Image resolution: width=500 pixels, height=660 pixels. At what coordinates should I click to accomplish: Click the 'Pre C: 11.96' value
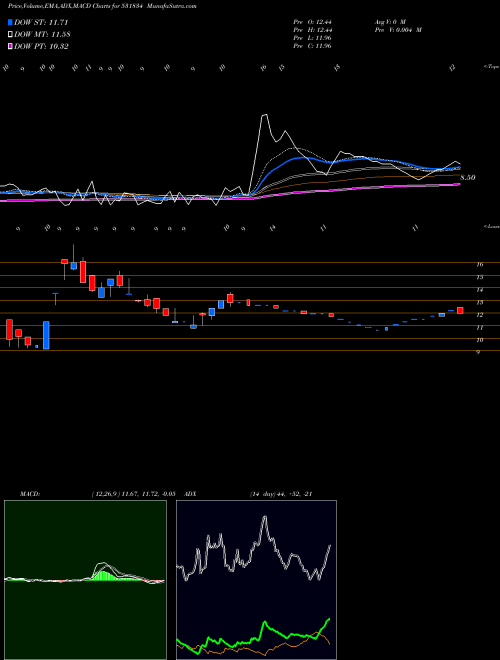pyautogui.click(x=312, y=46)
